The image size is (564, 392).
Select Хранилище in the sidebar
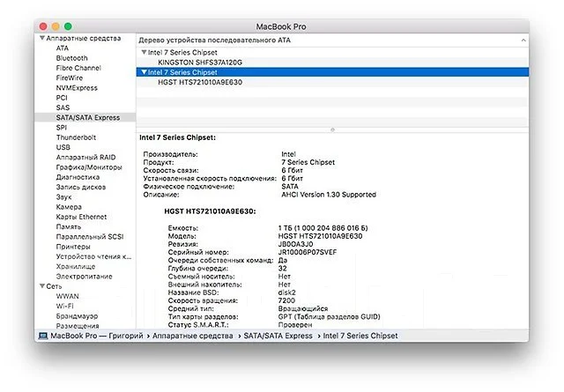point(76,267)
